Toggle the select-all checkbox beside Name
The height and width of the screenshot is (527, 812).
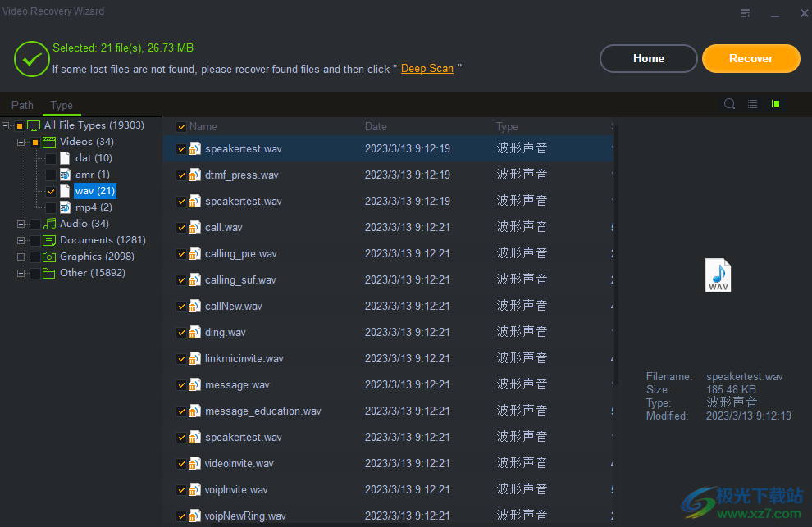click(x=181, y=127)
